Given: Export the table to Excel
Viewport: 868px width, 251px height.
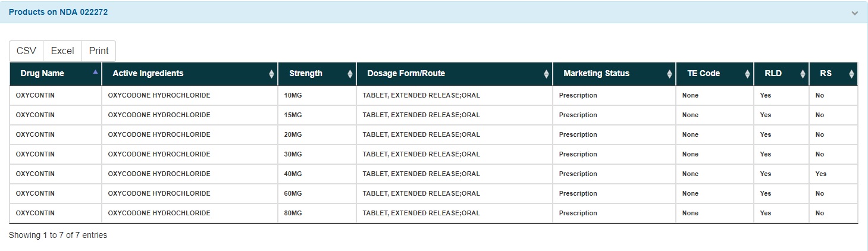Looking at the screenshot, I should tap(62, 51).
